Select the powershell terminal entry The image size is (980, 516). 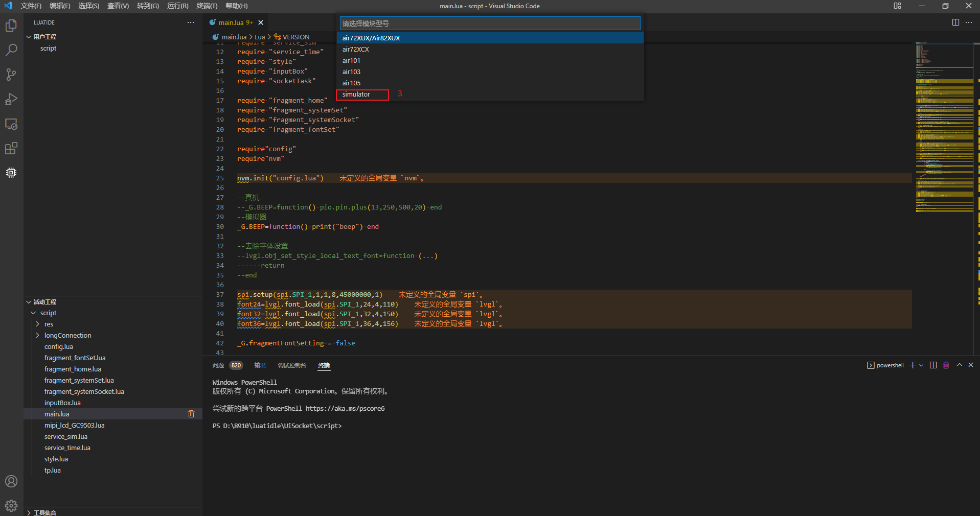pyautogui.click(x=885, y=365)
